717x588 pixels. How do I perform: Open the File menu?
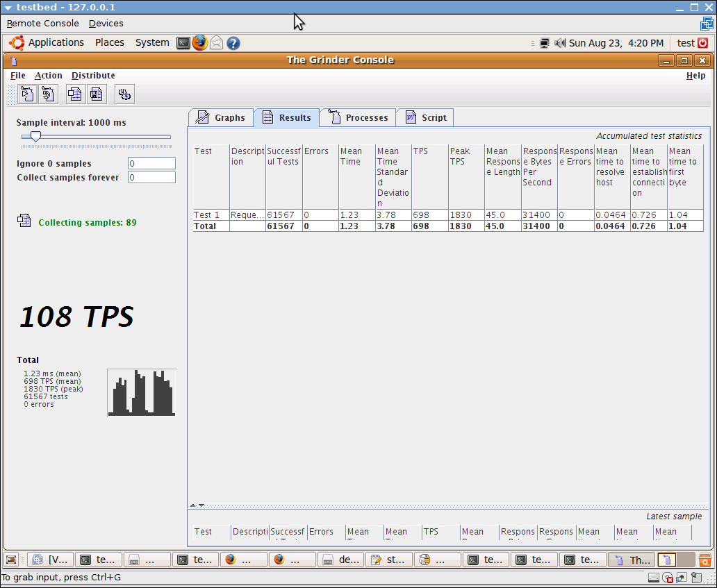[x=18, y=76]
